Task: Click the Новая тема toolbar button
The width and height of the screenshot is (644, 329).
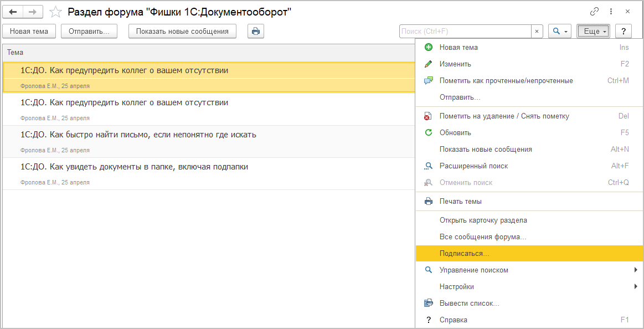Action: [x=29, y=32]
